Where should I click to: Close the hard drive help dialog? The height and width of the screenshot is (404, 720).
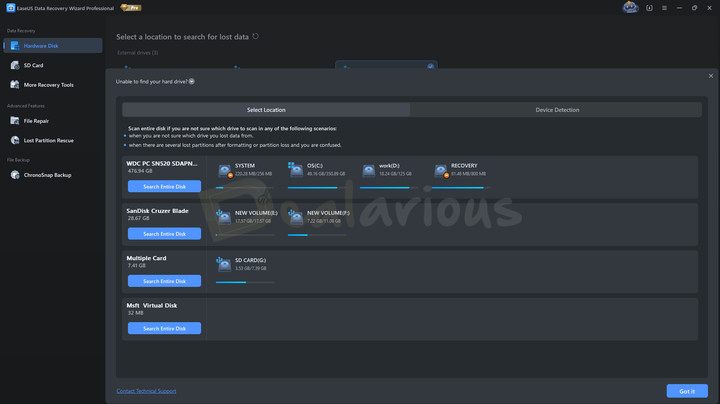pyautogui.click(x=711, y=76)
